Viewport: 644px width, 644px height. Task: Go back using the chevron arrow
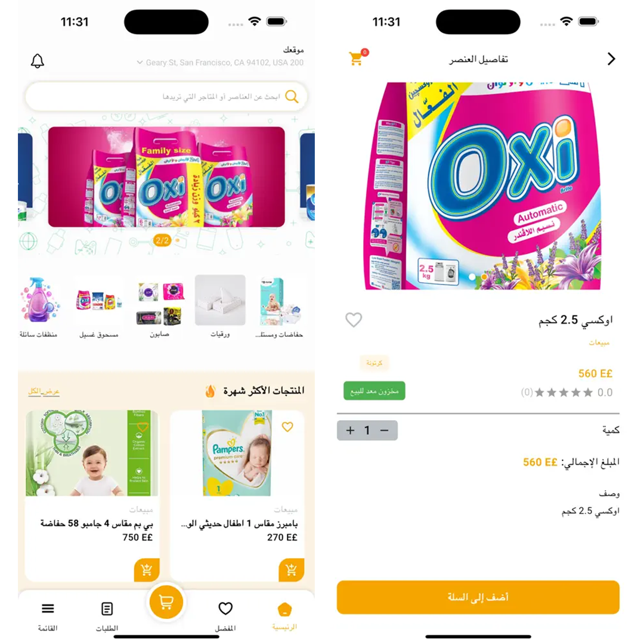point(611,59)
